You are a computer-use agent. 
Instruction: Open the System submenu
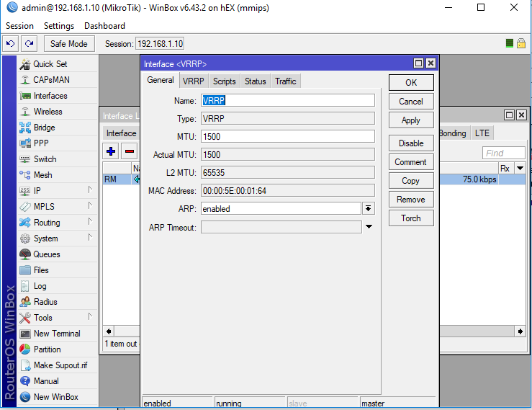tap(57, 238)
